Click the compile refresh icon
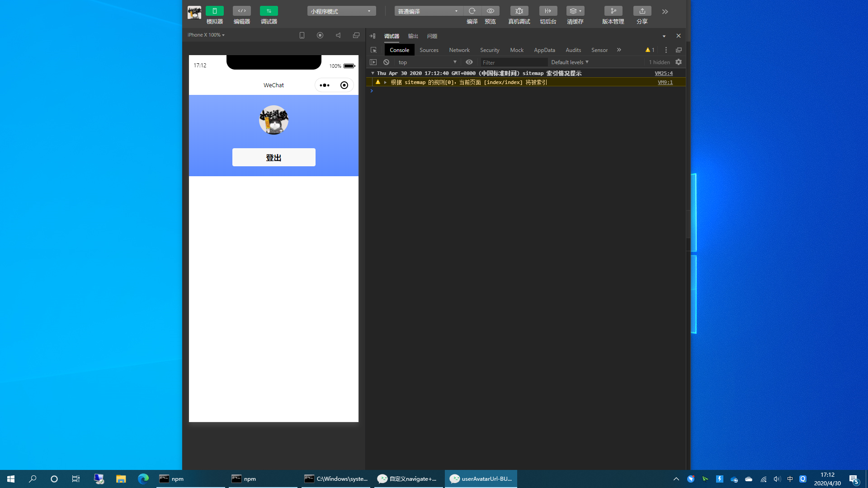Screen dimensions: 868x488 (472, 11)
